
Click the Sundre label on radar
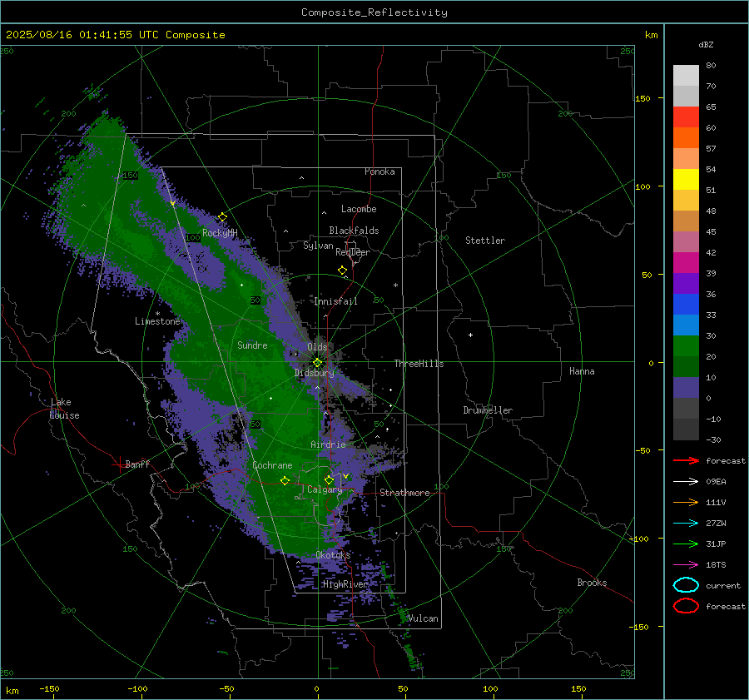pos(252,345)
